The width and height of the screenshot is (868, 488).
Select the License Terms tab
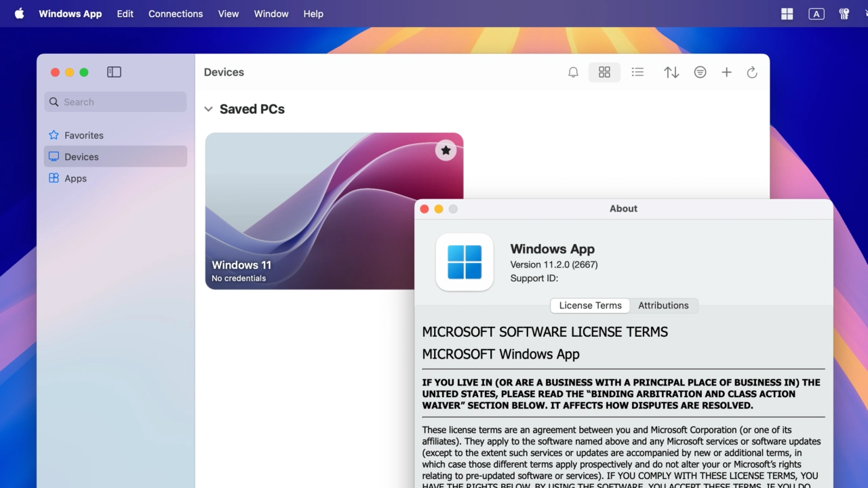[x=590, y=306]
